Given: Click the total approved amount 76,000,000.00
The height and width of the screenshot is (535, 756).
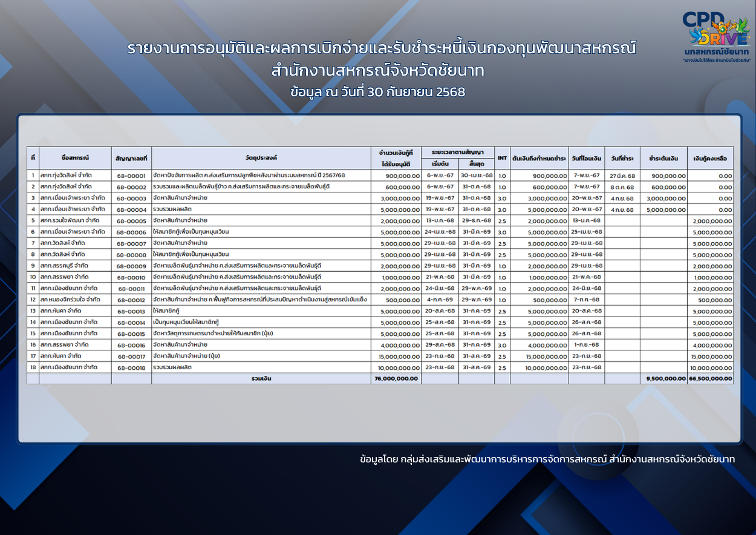Looking at the screenshot, I should tap(396, 378).
